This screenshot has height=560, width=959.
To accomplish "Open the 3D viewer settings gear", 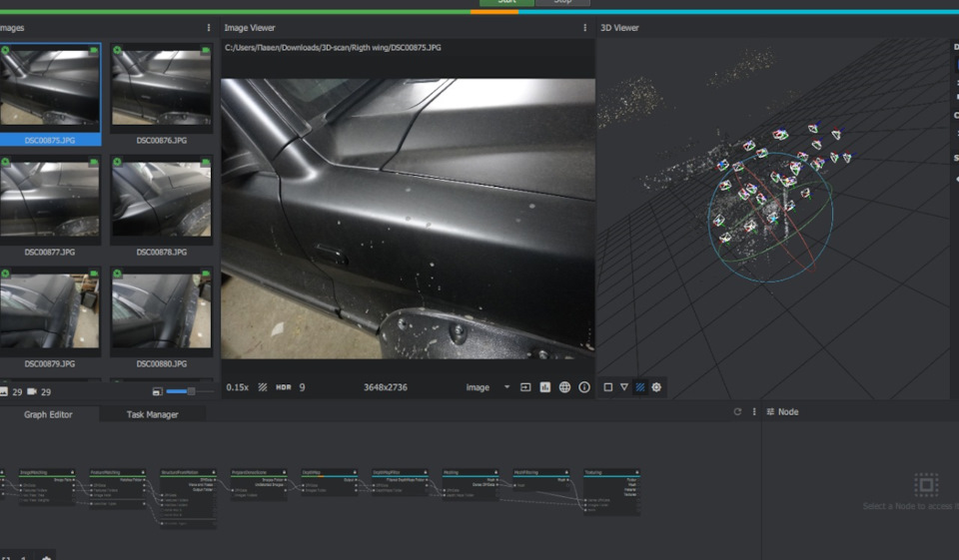I will pos(656,387).
